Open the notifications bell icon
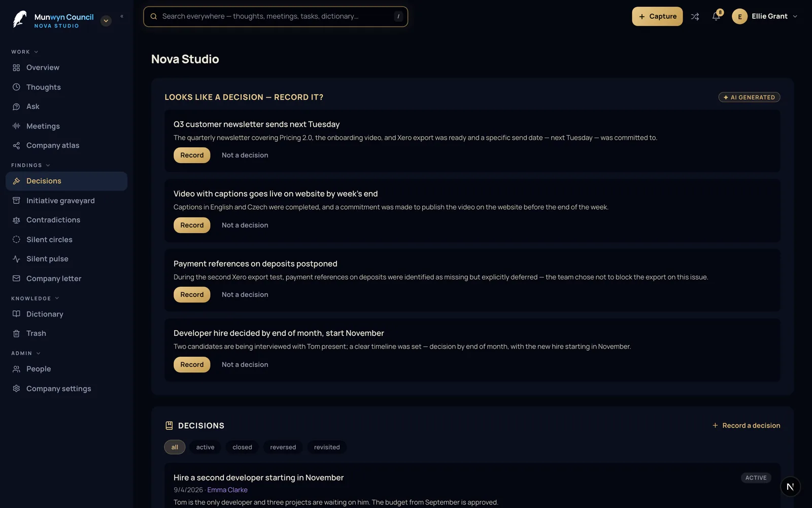Image resolution: width=812 pixels, height=508 pixels. (x=716, y=16)
